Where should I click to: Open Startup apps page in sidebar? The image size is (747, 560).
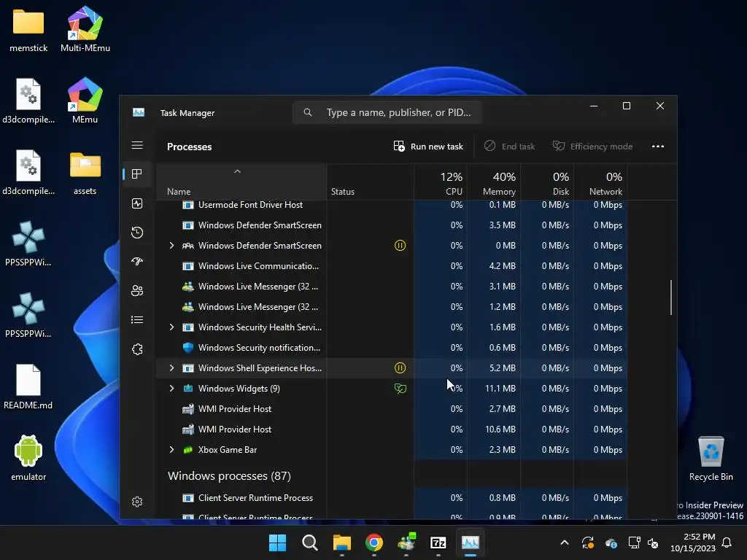[137, 262]
